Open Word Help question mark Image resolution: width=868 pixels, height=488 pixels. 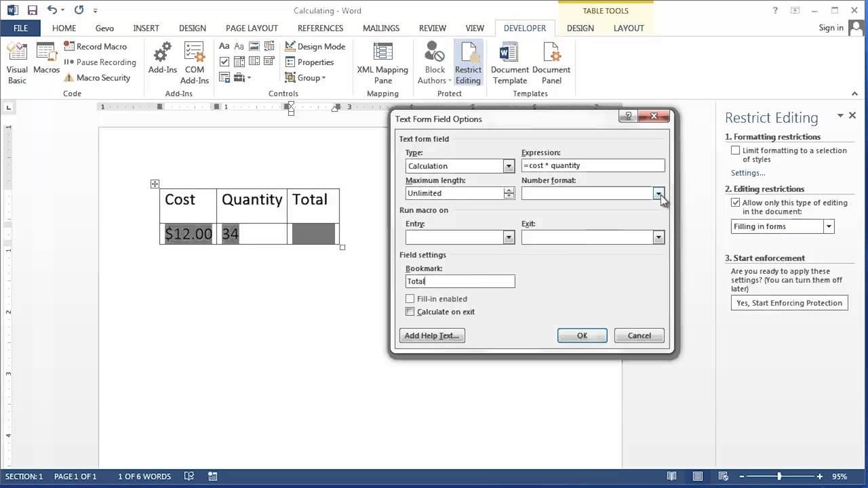click(x=776, y=10)
